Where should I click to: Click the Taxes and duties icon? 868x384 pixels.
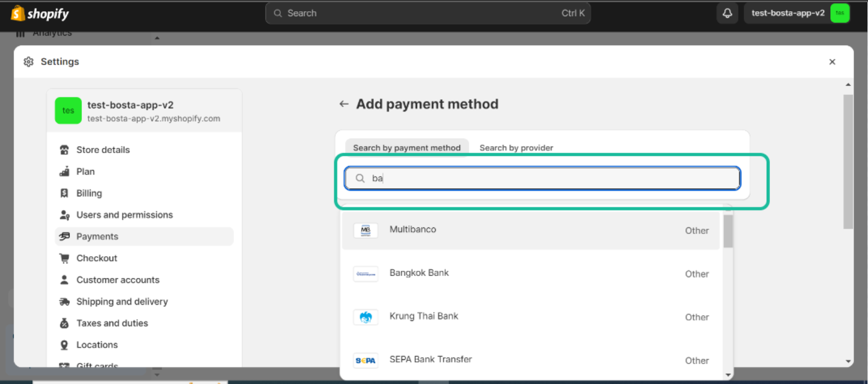(64, 323)
